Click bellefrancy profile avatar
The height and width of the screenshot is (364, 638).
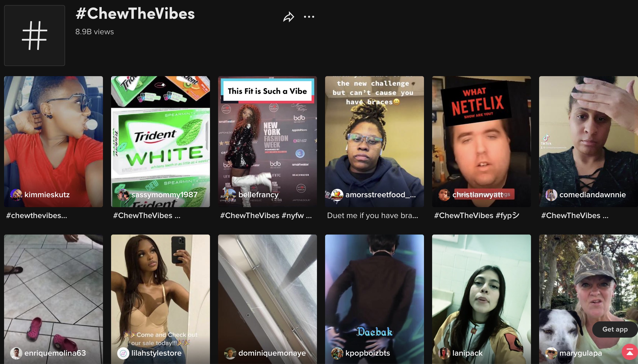pyautogui.click(x=230, y=195)
